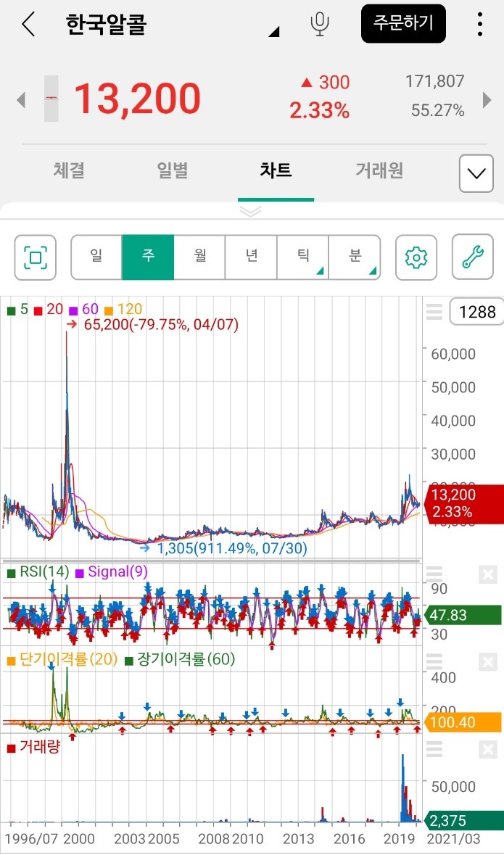Open 거래량 panel hamburger handle
504x855 pixels.
tap(434, 751)
